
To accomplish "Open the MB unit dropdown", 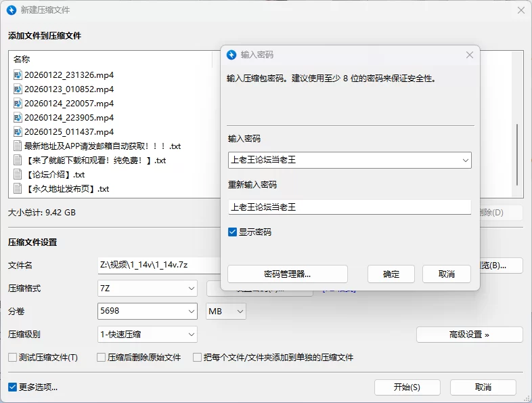I will tap(226, 312).
